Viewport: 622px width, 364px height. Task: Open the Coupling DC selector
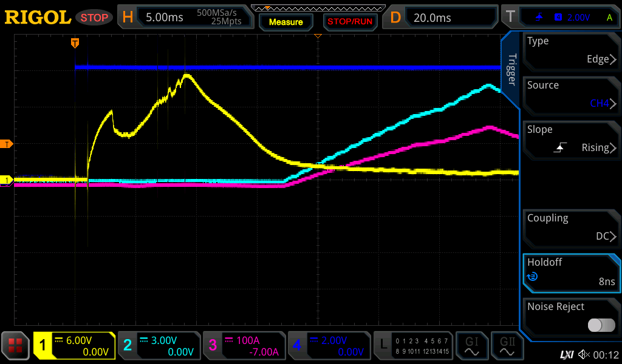coord(571,228)
